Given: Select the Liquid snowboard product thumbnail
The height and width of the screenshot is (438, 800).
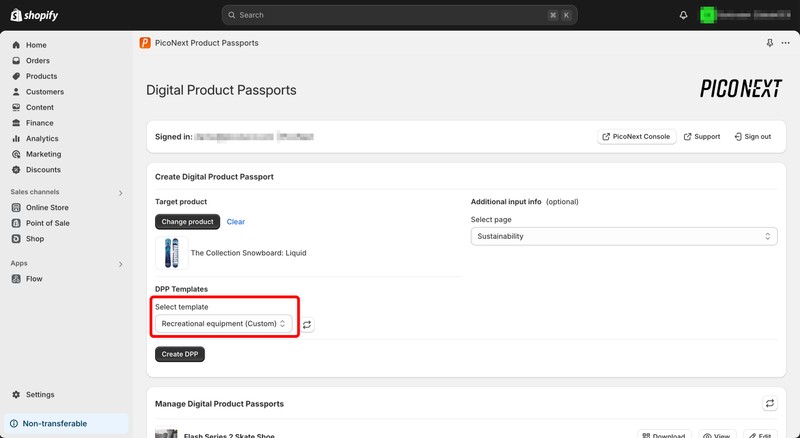Looking at the screenshot, I should point(172,253).
